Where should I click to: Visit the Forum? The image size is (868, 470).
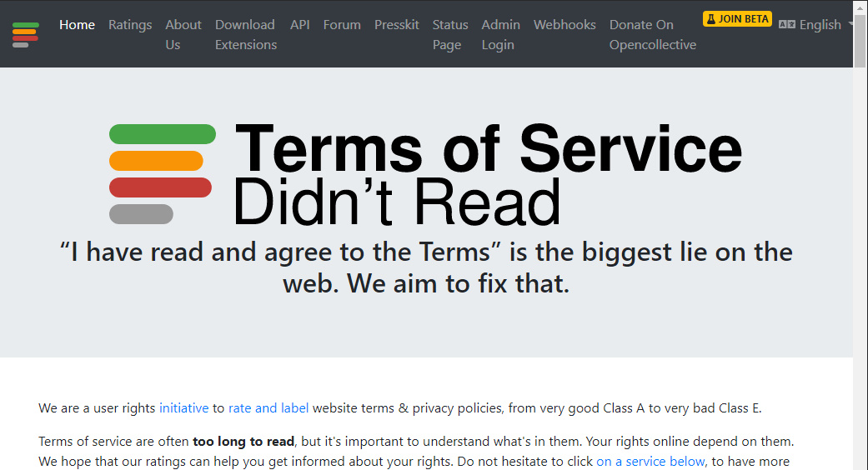click(342, 25)
